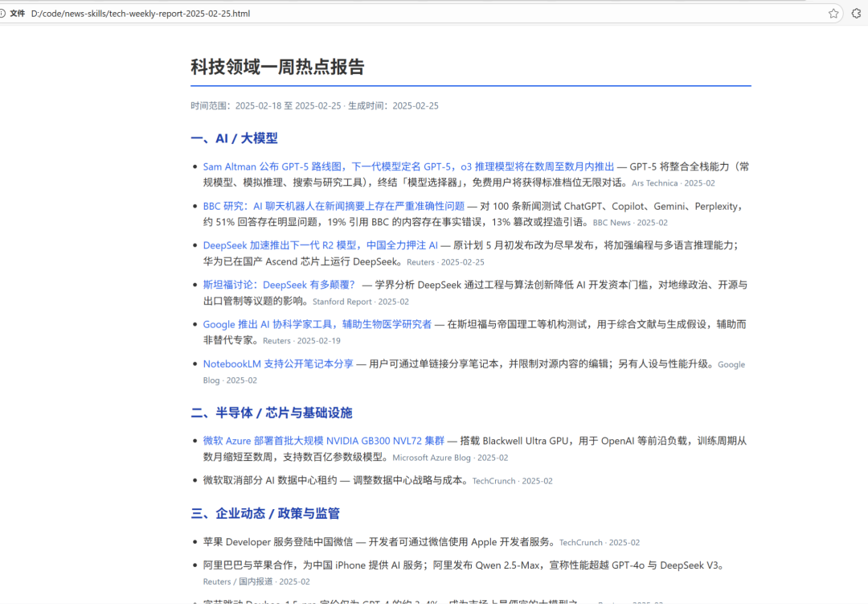868x604 pixels.
Task: Click the 微软取消部分 AI 数据中心租约 item text
Action: pos(269,480)
